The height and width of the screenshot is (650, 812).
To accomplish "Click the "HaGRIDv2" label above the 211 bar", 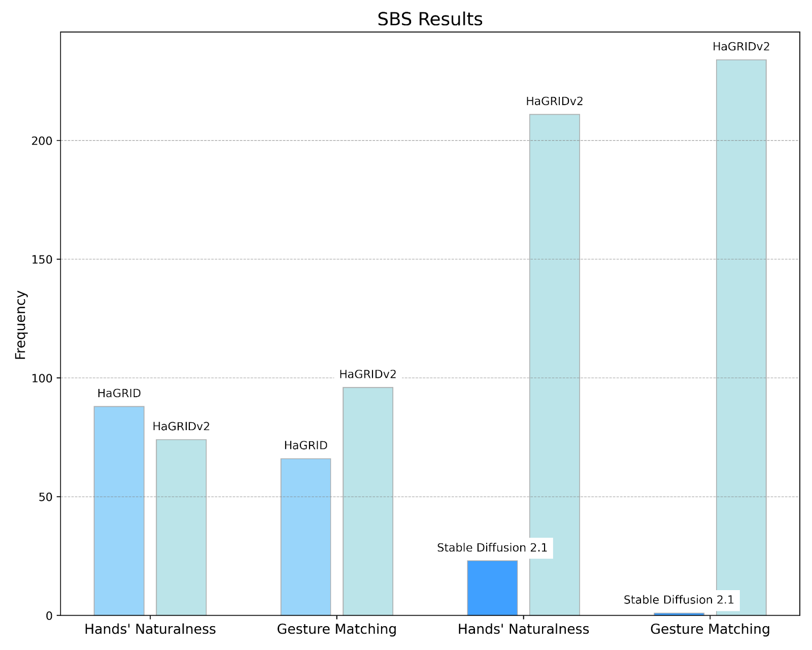I will point(555,101).
